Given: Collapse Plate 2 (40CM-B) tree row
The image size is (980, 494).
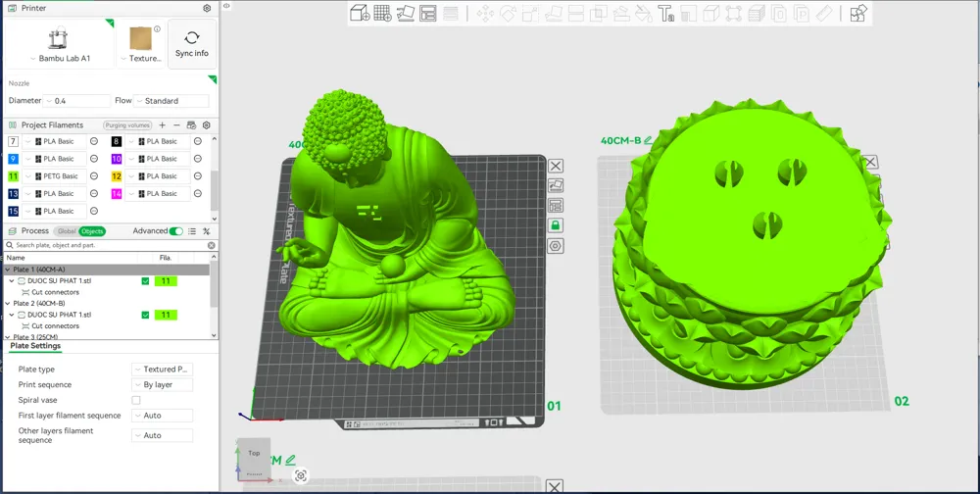Looking at the screenshot, I should click(x=8, y=303).
